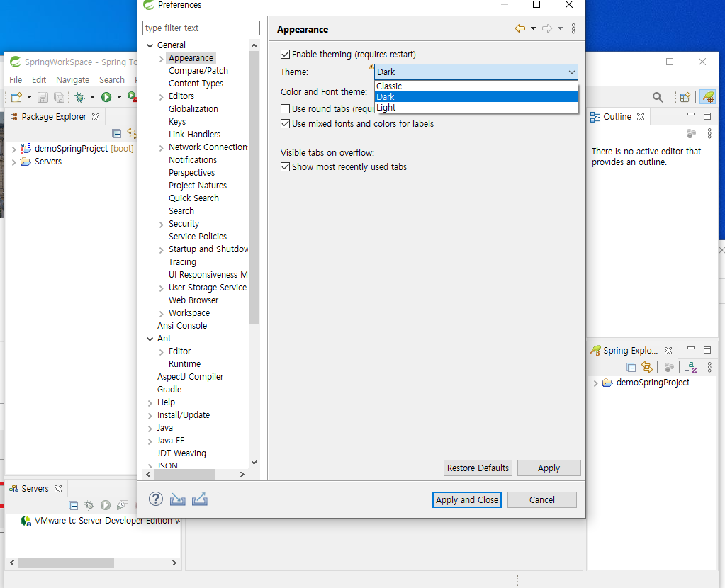Expand the Install/Update preference node
The height and width of the screenshot is (588, 725).
(x=150, y=416)
